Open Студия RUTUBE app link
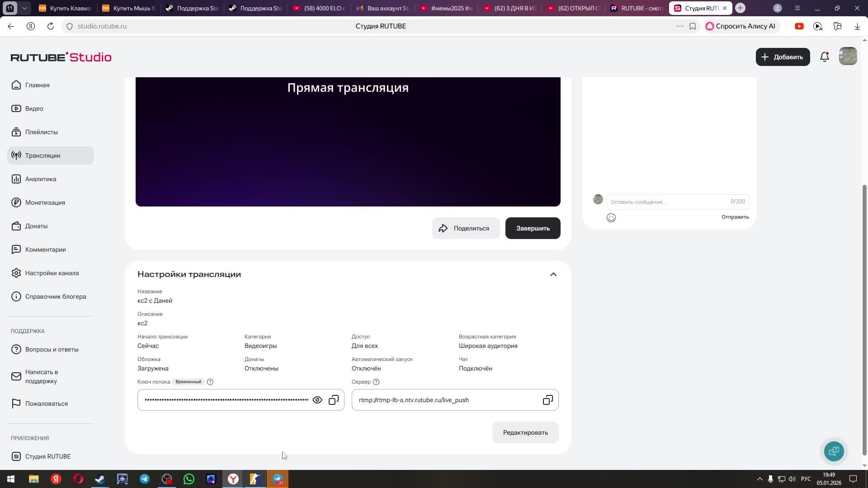 [51, 456]
